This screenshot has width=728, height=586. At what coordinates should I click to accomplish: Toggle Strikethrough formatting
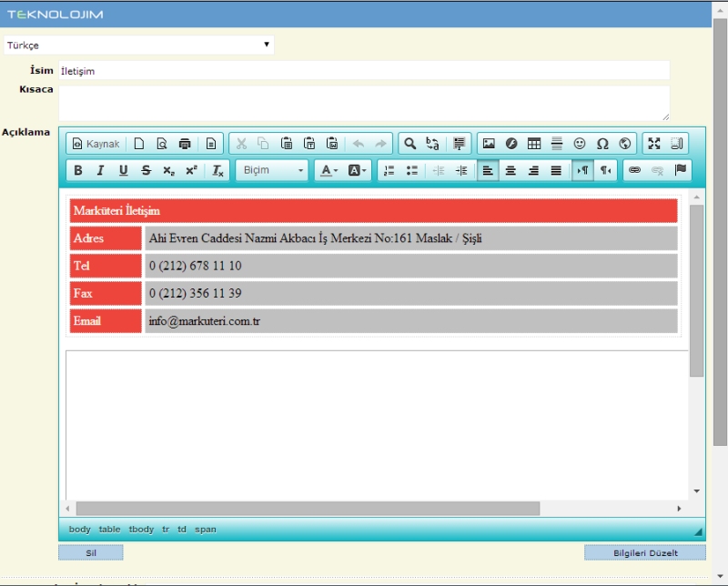point(146,170)
